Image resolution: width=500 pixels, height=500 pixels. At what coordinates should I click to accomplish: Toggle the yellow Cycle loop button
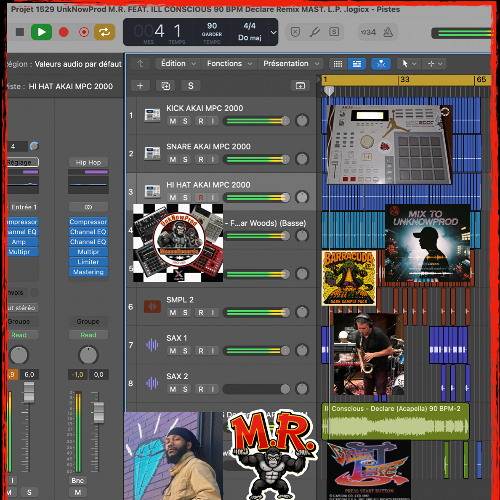(x=104, y=32)
